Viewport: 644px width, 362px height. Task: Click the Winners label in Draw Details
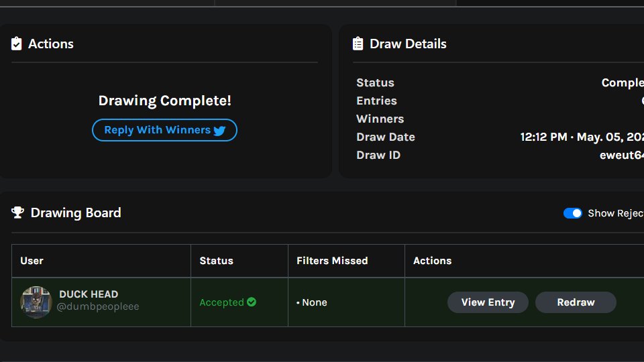coord(380,119)
